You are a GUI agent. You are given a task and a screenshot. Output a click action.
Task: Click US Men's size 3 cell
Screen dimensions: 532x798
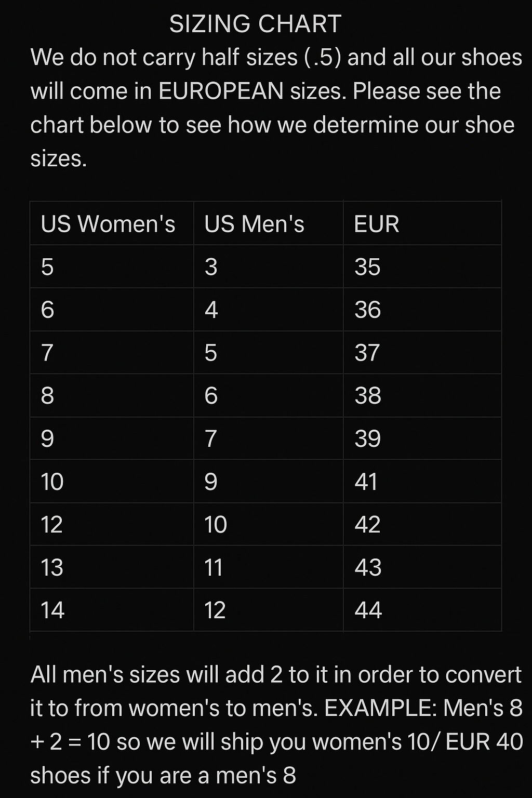tap(210, 267)
